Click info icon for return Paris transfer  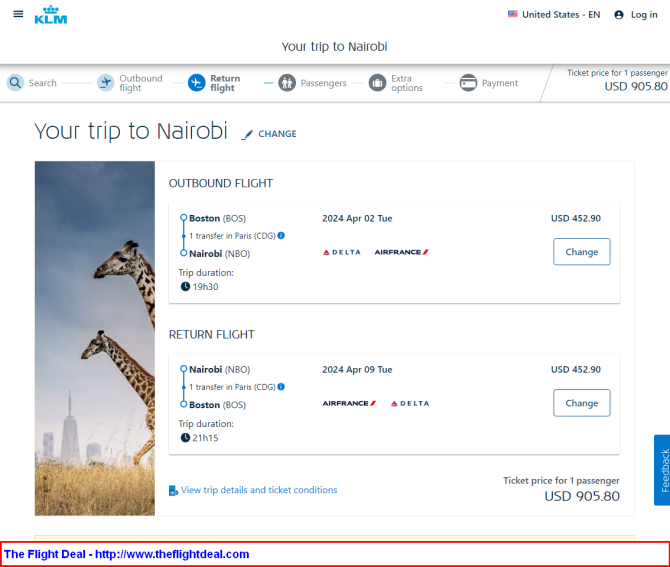(x=281, y=387)
